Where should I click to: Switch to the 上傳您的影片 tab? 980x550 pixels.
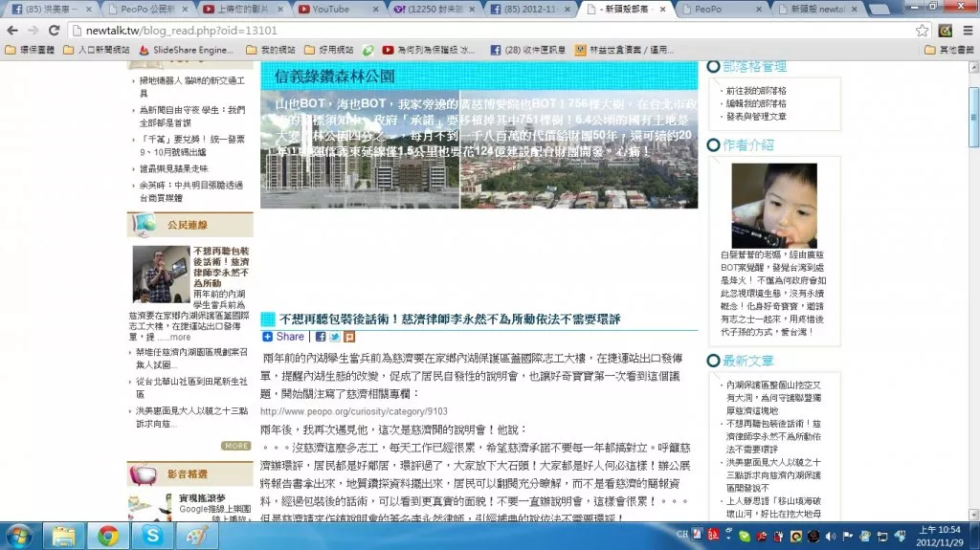242,10
